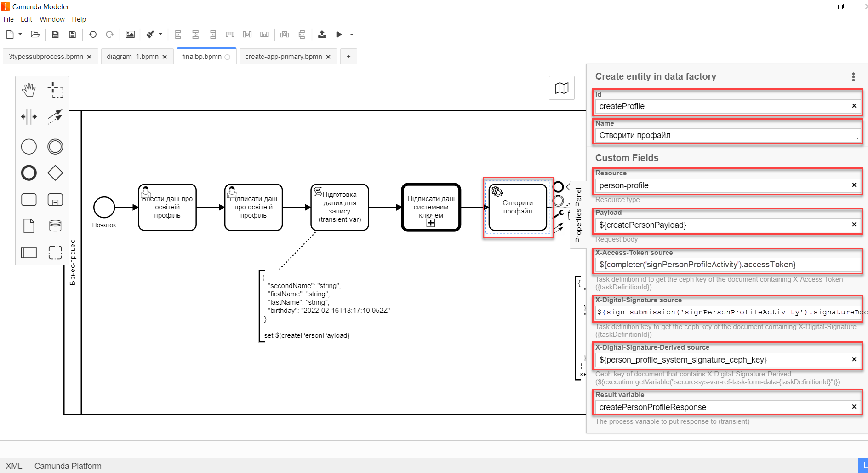This screenshot has height=473, width=868.
Task: Activate the global connect tool
Action: (55, 116)
